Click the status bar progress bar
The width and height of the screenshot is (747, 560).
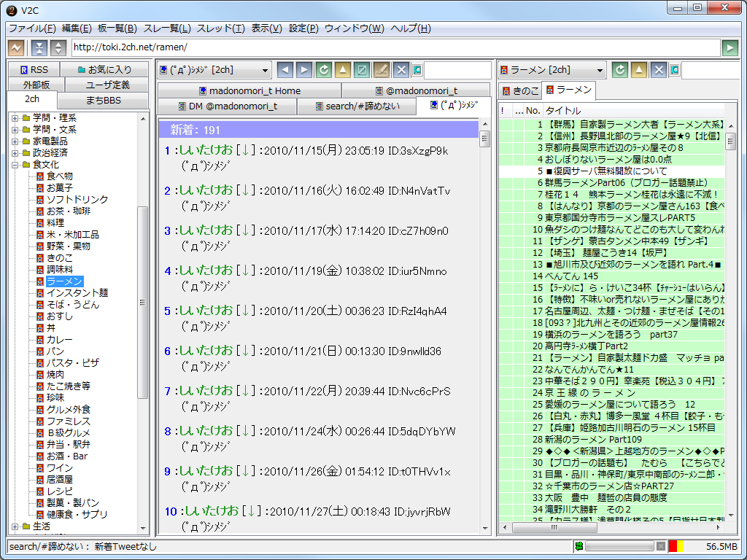click(x=620, y=546)
